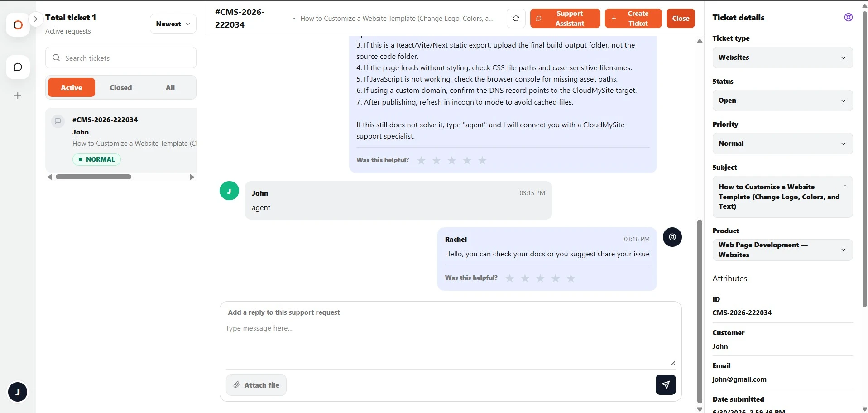The image size is (868, 413).
Task: Click the plus icon in left sidebar
Action: click(18, 96)
